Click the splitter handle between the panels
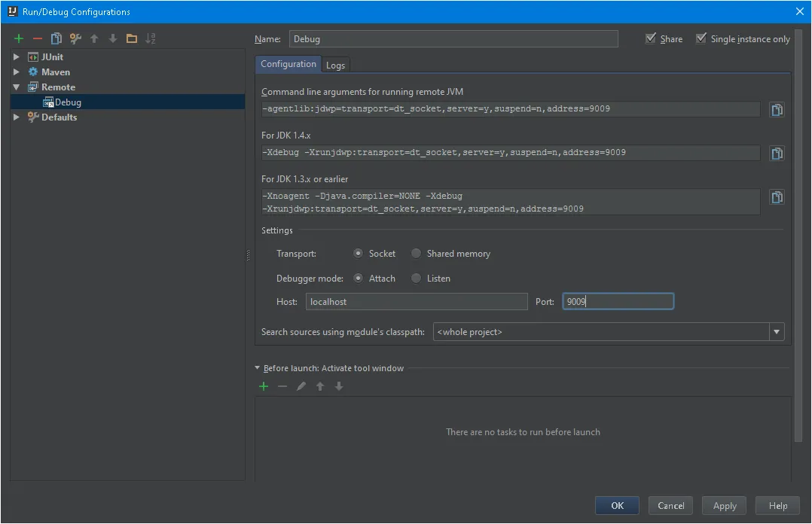 point(248,254)
